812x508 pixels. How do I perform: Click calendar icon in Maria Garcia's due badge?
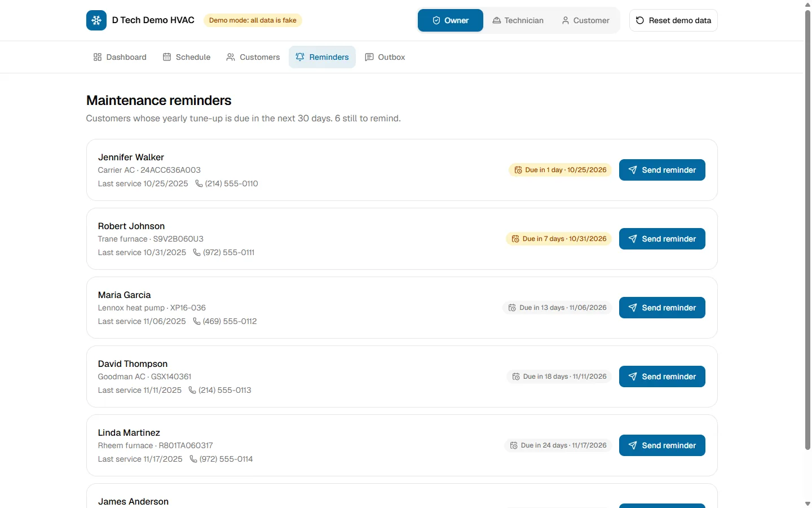512,308
